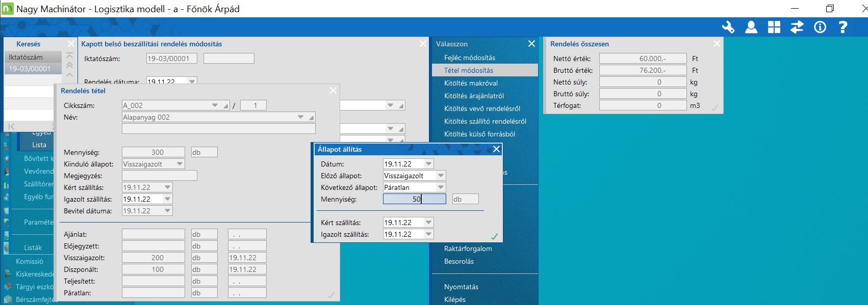Viewport: 868px width, 305px height.
Task: Go to first record icon in Keresés
Action: 12,126
